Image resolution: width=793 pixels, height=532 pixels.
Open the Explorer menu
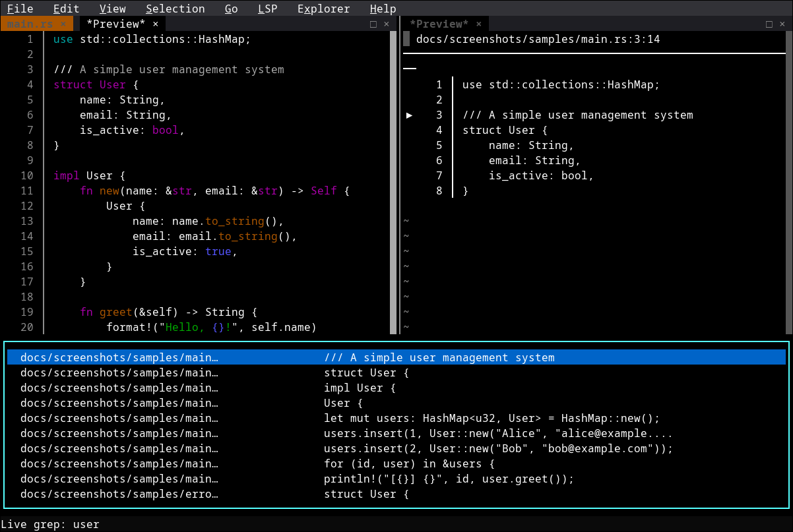(x=323, y=9)
